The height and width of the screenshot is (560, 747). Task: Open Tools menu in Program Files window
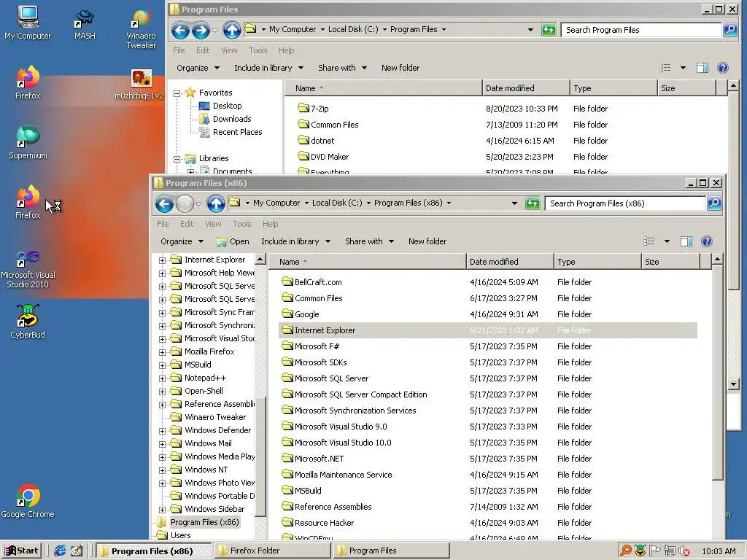[258, 50]
